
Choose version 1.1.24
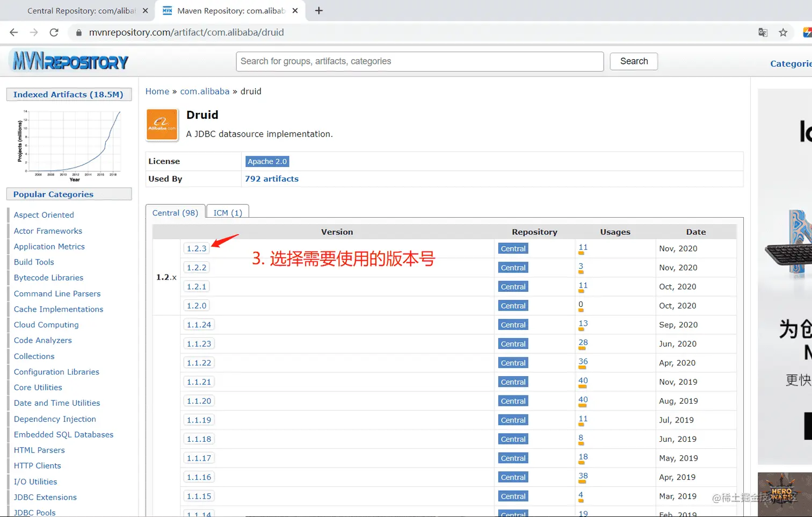(199, 325)
